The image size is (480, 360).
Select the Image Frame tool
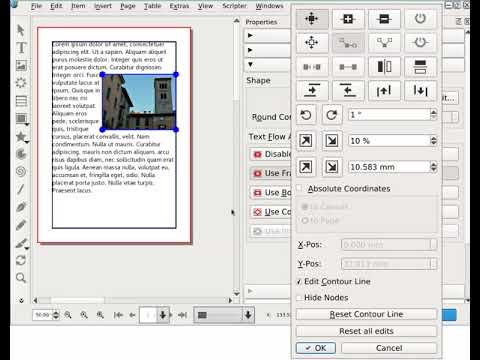point(21,65)
